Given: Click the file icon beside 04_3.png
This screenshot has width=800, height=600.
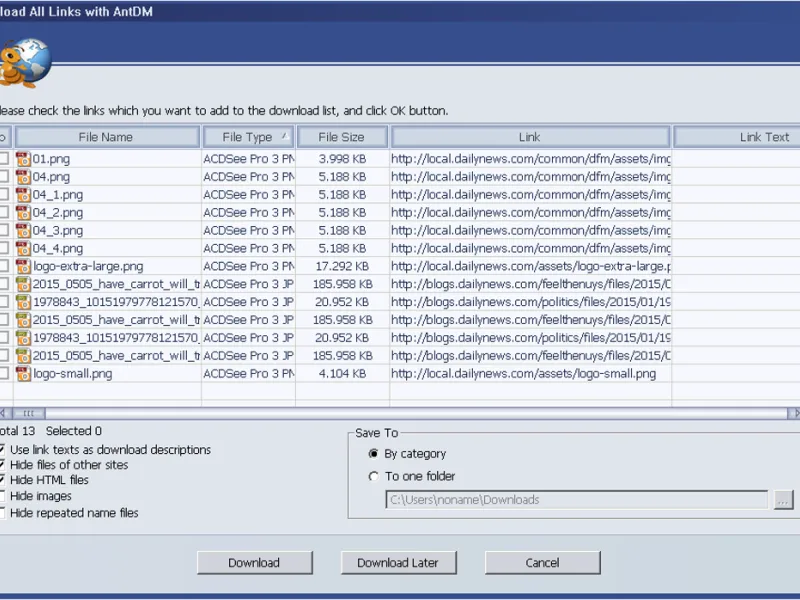Looking at the screenshot, I should pyautogui.click(x=23, y=231).
